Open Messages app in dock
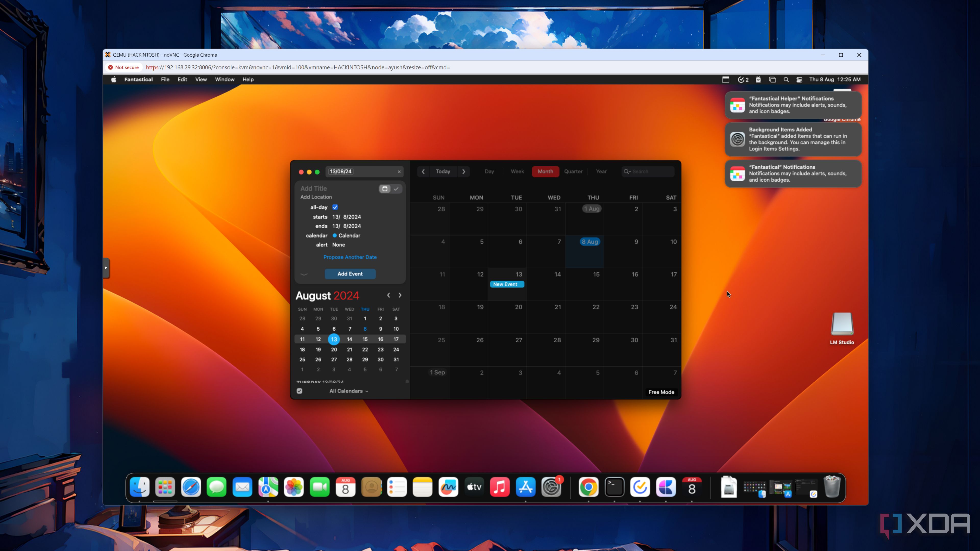This screenshot has height=551, width=980. point(216,487)
